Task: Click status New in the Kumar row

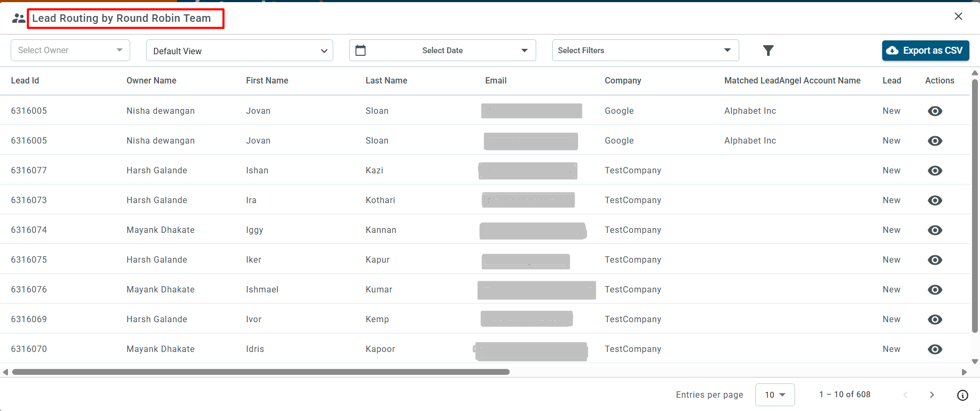Action: 892,290
